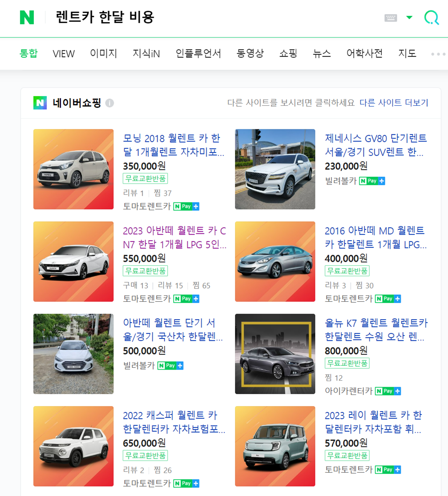Expand more tabs with the ellipsis
448x496 pixels.
tap(438, 54)
